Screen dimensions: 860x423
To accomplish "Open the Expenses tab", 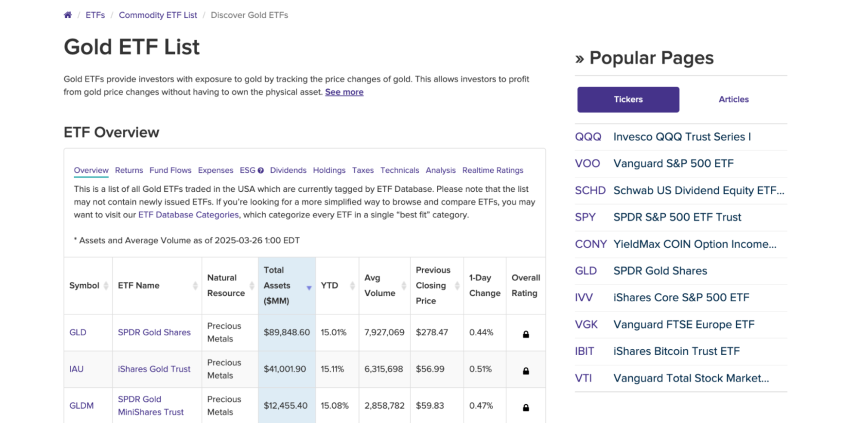I will [216, 171].
